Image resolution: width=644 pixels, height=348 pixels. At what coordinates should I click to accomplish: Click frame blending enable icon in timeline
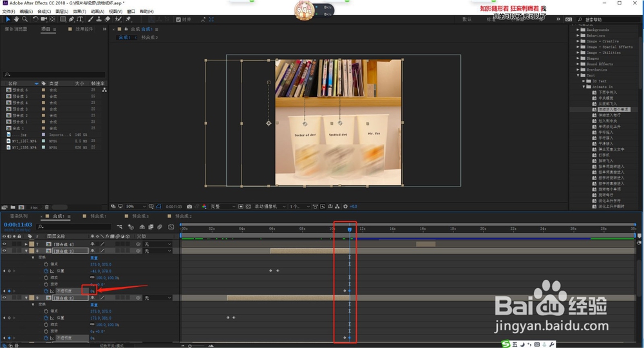[151, 226]
